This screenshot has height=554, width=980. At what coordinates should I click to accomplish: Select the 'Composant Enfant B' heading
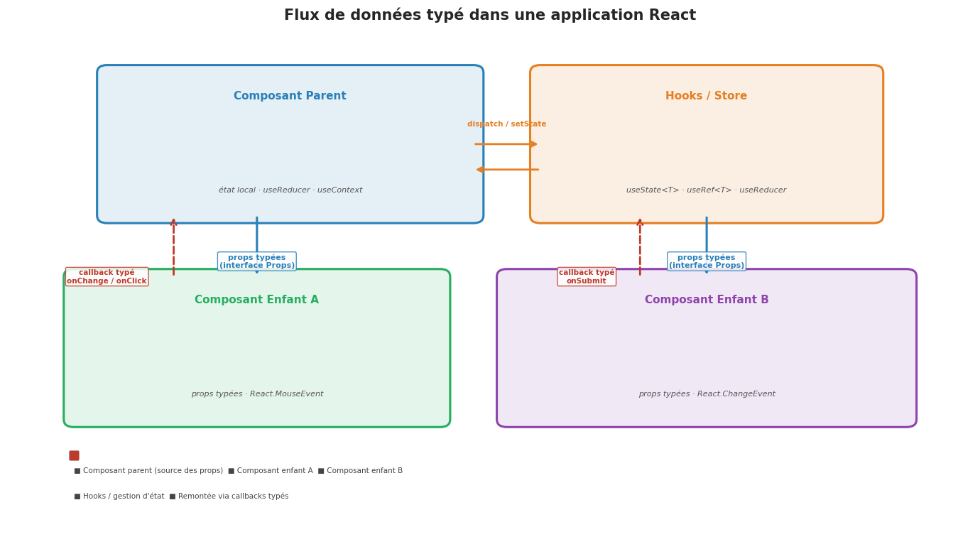707,300
